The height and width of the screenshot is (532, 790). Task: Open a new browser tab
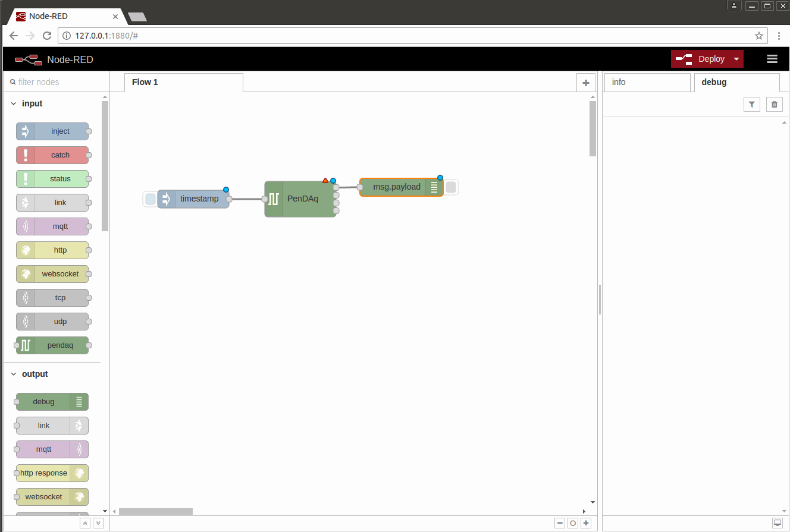[137, 17]
